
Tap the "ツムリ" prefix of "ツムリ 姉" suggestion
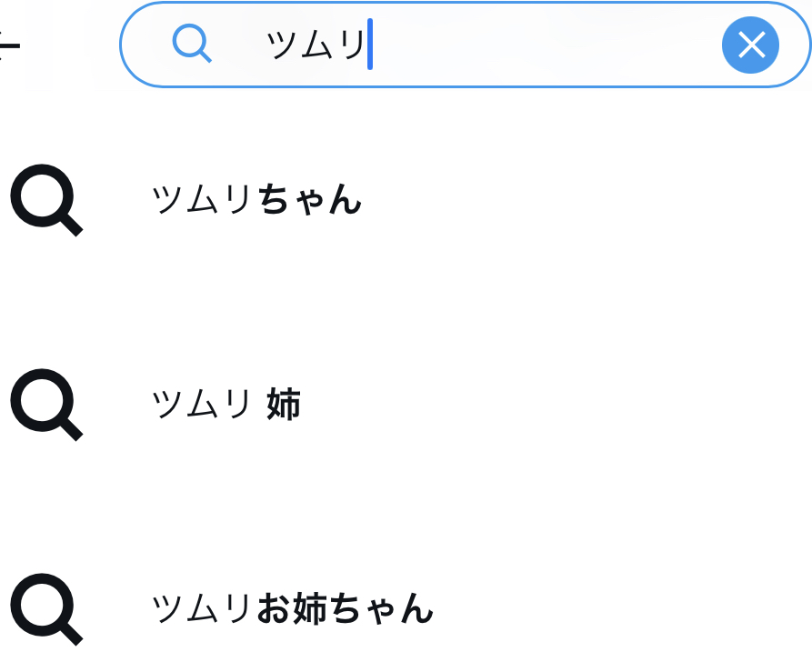pos(201,405)
